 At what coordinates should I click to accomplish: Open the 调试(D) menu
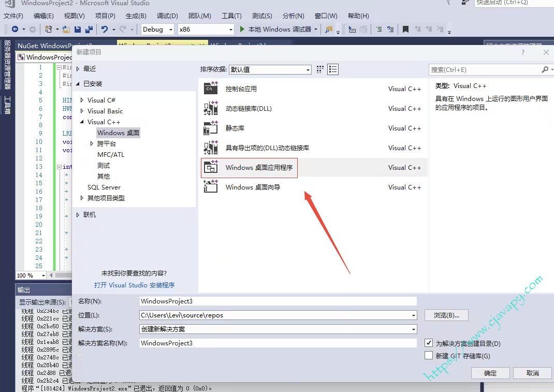coord(167,16)
